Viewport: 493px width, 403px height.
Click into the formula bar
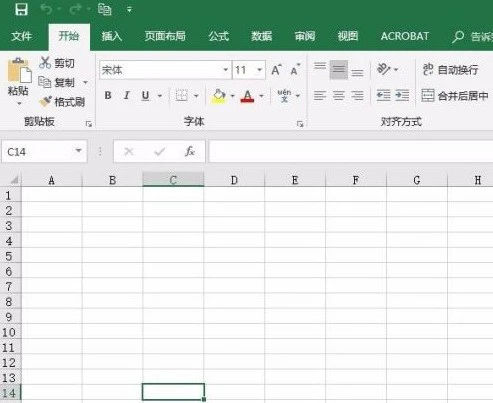tap(351, 151)
